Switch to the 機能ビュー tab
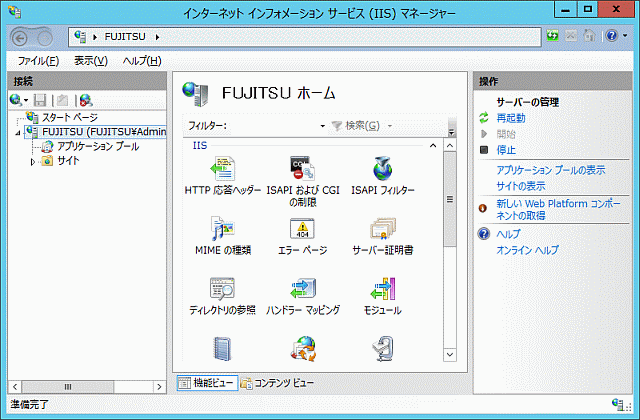The height and width of the screenshot is (420, 640). coord(207,383)
